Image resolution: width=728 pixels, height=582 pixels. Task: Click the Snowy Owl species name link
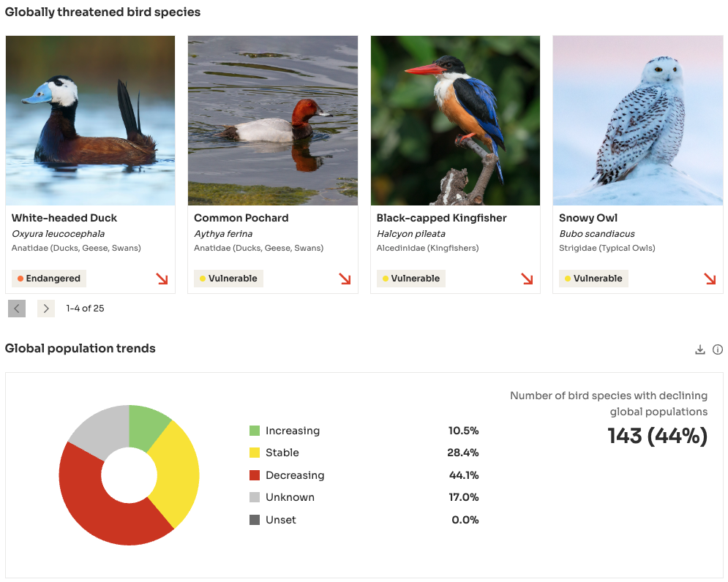588,218
